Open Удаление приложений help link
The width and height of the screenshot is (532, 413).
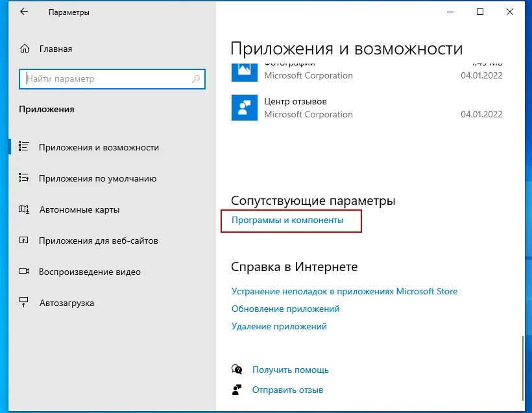(x=279, y=327)
